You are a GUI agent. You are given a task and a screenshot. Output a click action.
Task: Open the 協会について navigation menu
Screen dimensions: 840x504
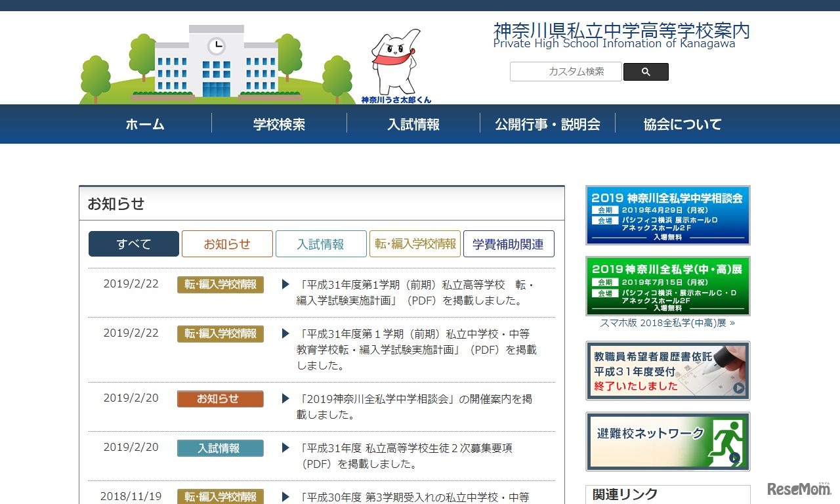681,124
